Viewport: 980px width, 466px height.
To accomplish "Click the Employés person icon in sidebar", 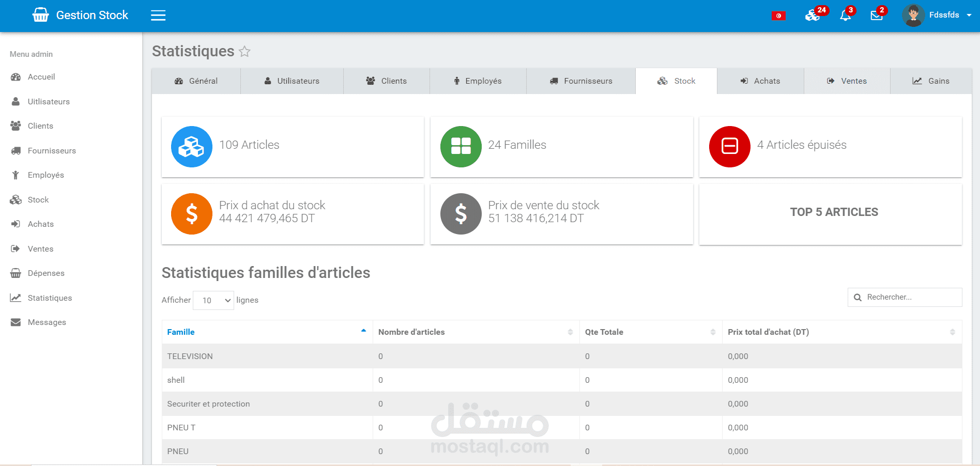I will [x=16, y=175].
